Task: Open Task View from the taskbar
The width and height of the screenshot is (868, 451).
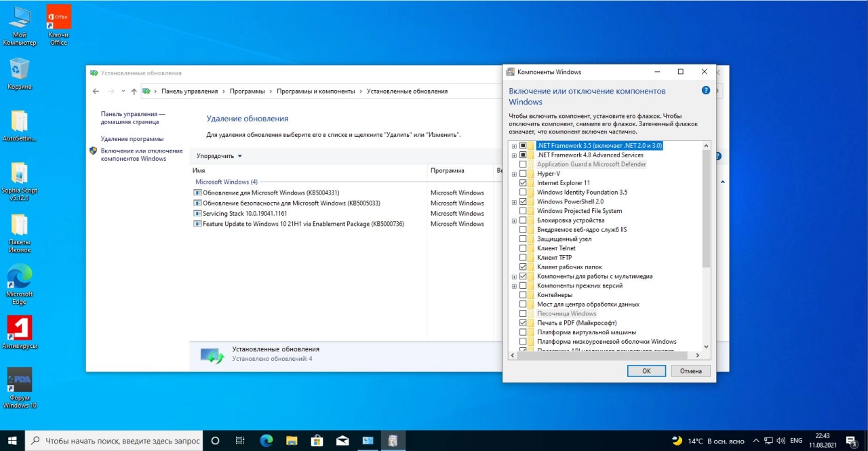Action: tap(240, 441)
